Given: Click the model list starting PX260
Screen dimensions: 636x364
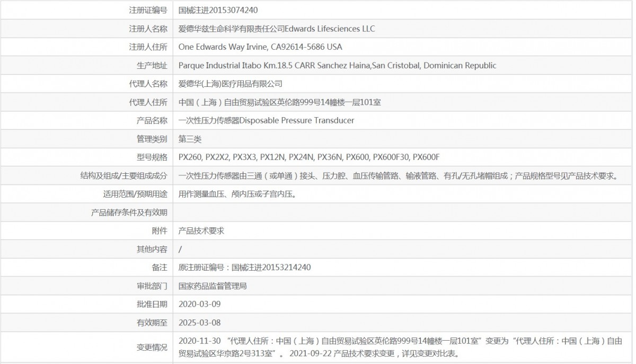Looking at the screenshot, I should tap(310, 157).
